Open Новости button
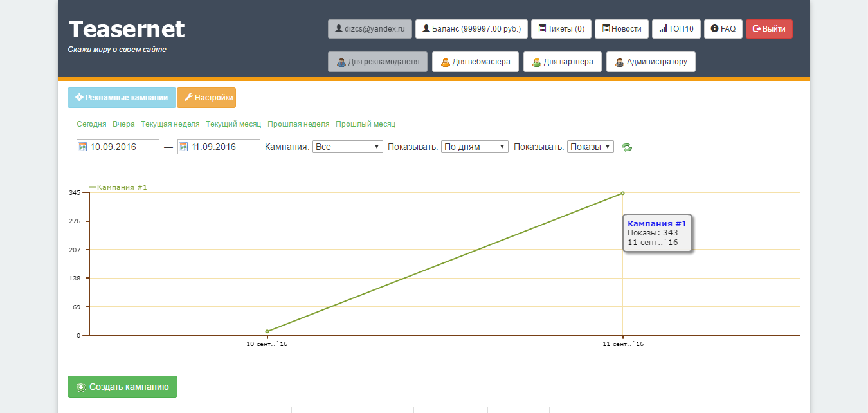This screenshot has width=868, height=413. (622, 29)
